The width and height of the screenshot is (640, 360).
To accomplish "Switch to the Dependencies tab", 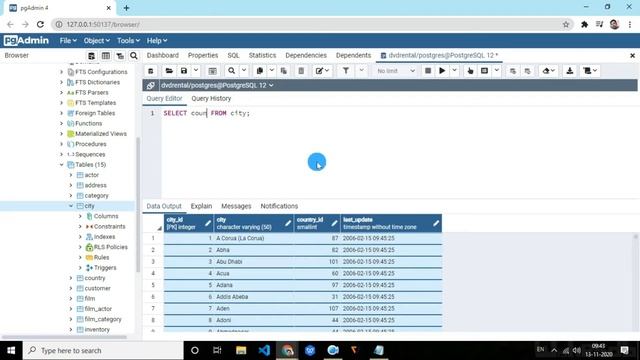I will coord(306,56).
